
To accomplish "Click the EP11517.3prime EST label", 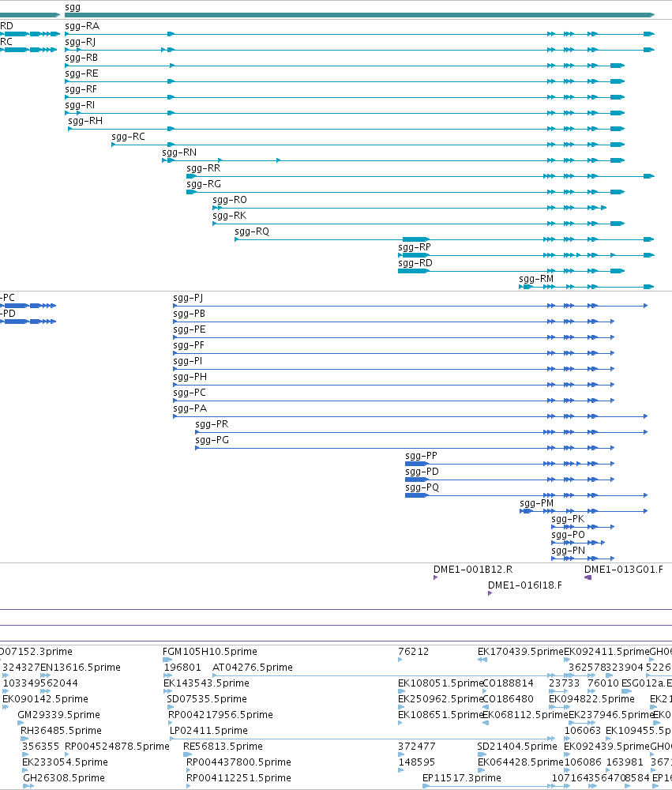I will (461, 778).
